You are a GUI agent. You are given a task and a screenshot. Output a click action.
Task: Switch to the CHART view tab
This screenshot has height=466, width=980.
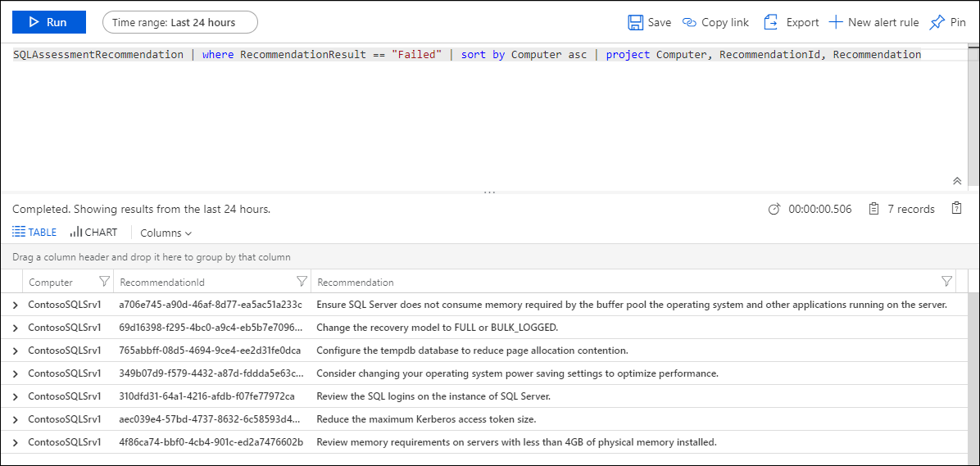(x=93, y=233)
